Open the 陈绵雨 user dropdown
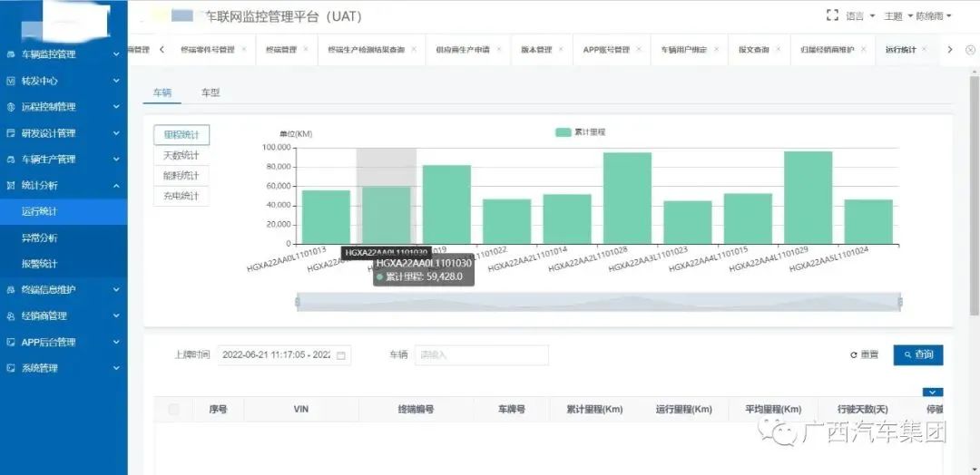Viewport: 980px width, 475px height. (934, 16)
